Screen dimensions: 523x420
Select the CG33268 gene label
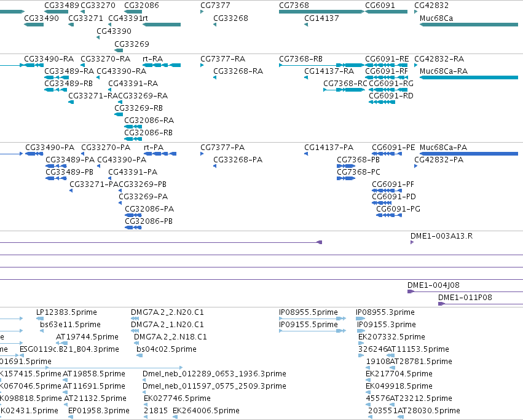click(x=231, y=18)
